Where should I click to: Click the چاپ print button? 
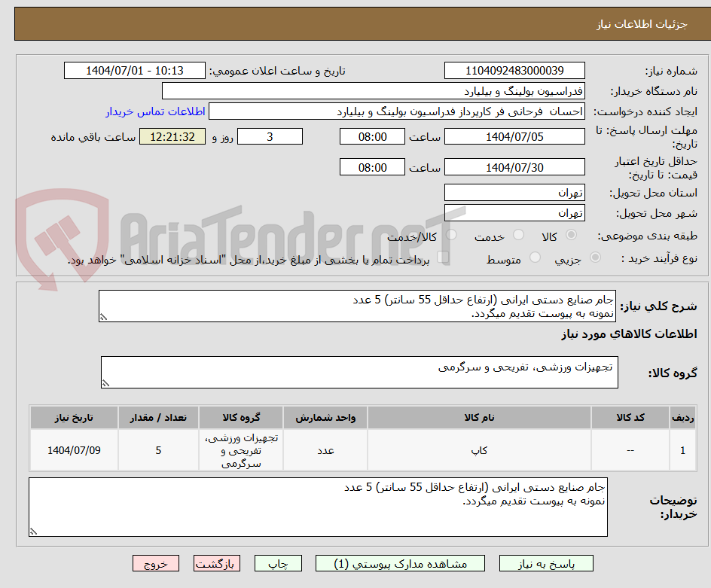[x=278, y=563]
